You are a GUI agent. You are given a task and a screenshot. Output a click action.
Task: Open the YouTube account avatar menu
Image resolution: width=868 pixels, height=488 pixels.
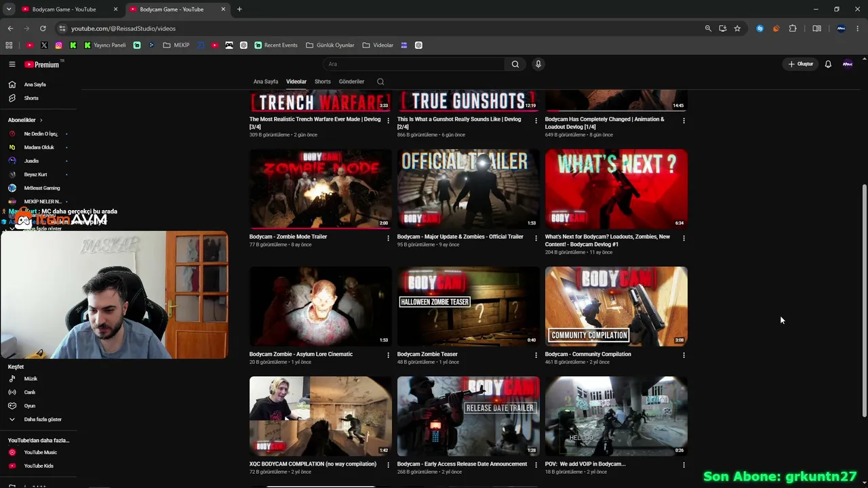point(848,64)
